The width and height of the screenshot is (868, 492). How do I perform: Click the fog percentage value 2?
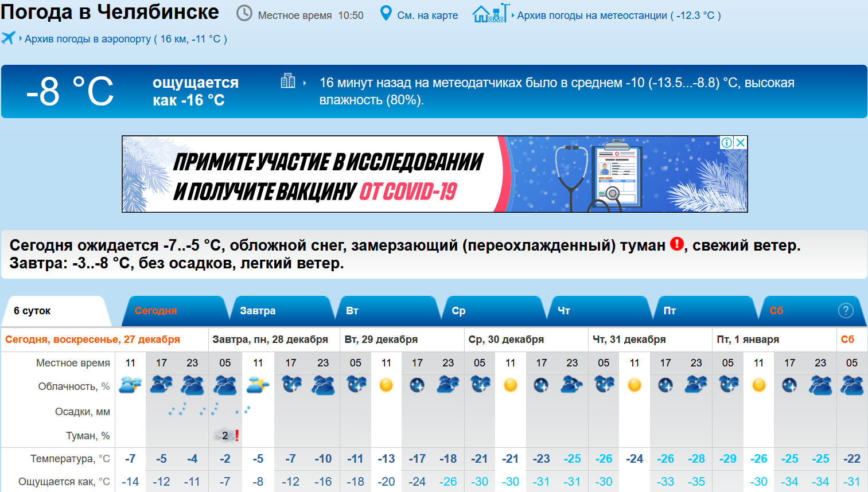point(225,436)
